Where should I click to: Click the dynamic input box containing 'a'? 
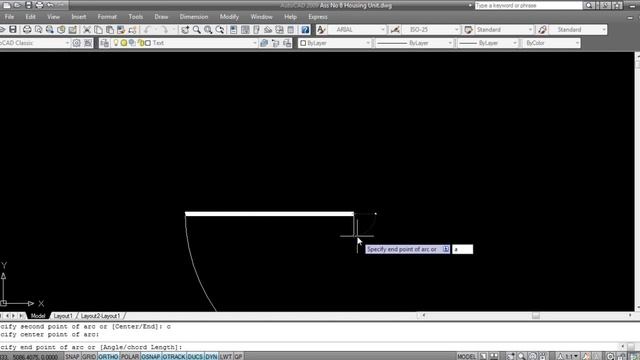point(462,249)
